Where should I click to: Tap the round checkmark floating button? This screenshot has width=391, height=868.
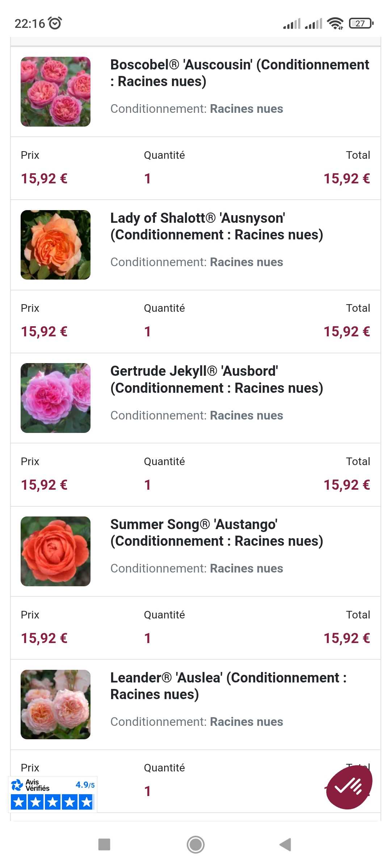349,787
